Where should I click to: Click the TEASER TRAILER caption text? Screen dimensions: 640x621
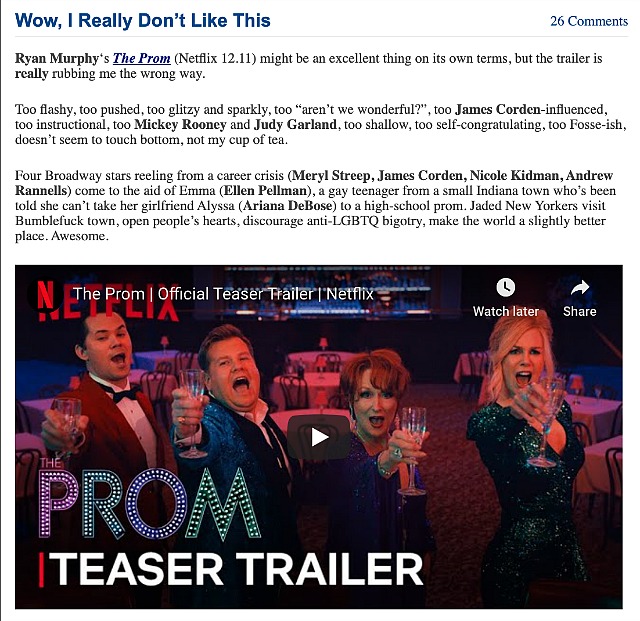pyautogui.click(x=231, y=569)
